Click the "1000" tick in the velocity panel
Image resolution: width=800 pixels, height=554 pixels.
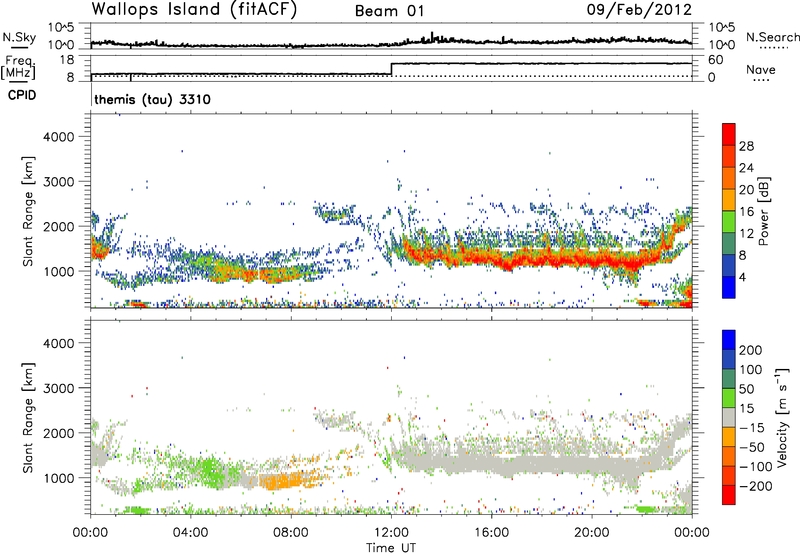(59, 478)
